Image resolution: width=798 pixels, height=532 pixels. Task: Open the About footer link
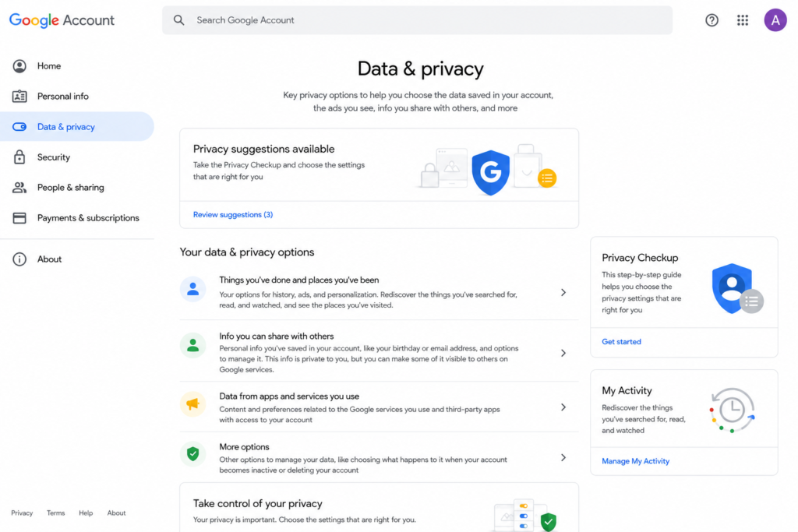tap(116, 513)
